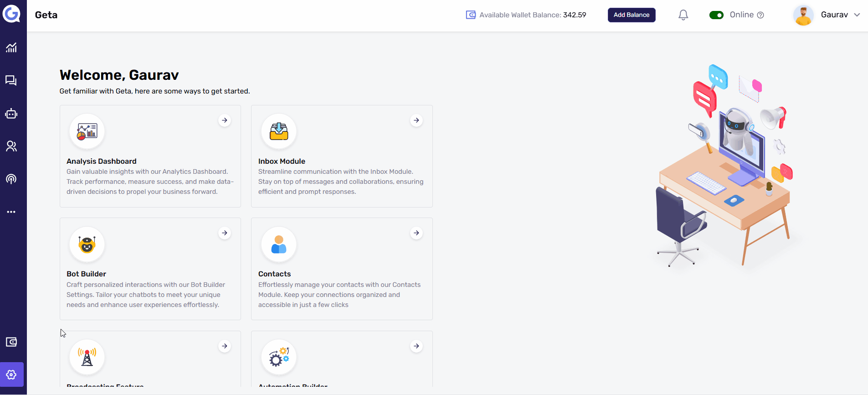The height and width of the screenshot is (395, 868).
Task: Open the wallet icon in sidebar
Action: pyautogui.click(x=11, y=342)
